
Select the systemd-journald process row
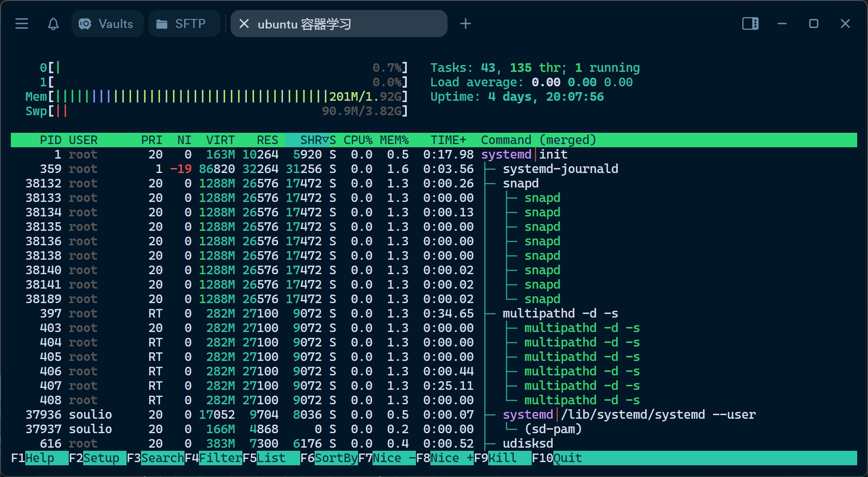434,169
